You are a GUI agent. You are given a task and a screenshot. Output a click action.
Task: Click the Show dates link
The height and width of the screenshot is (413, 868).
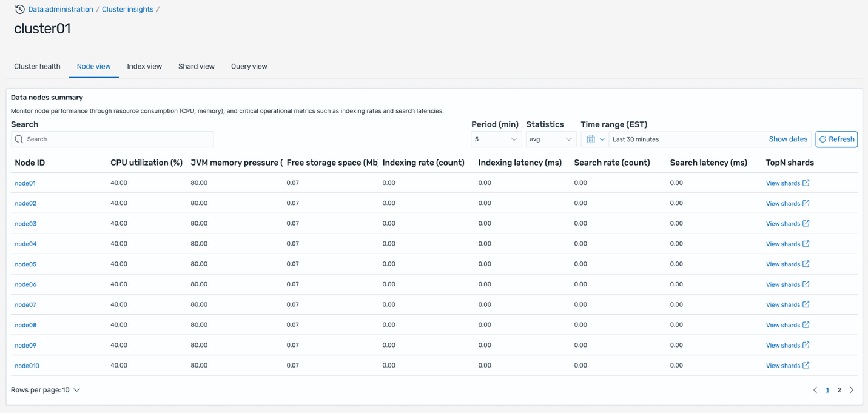pyautogui.click(x=787, y=139)
